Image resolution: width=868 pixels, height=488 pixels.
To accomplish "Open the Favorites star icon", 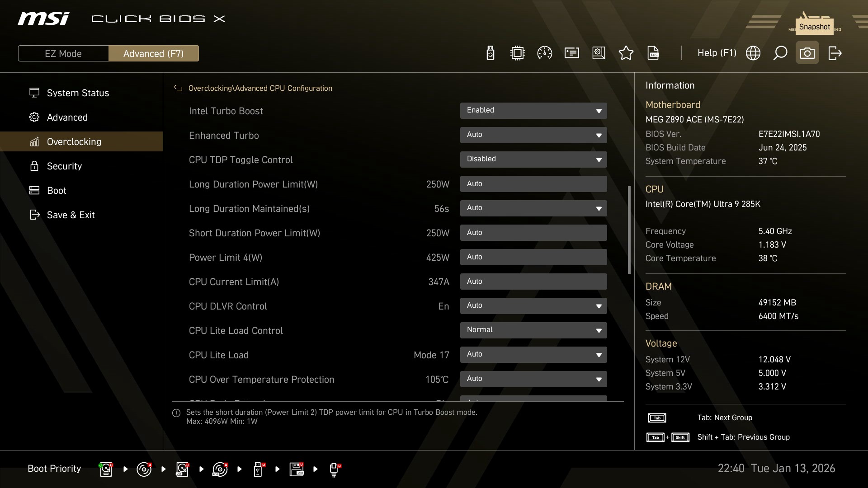I will 626,53.
